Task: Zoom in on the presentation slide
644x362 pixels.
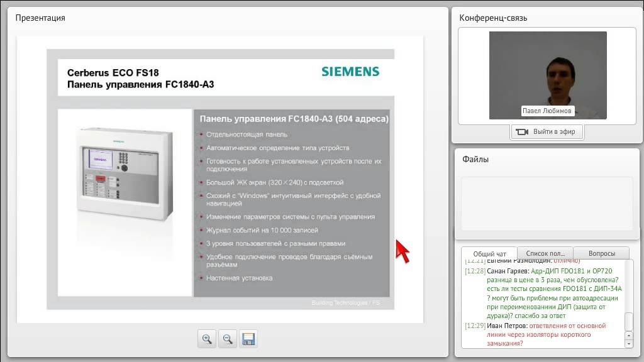Action: [x=207, y=339]
